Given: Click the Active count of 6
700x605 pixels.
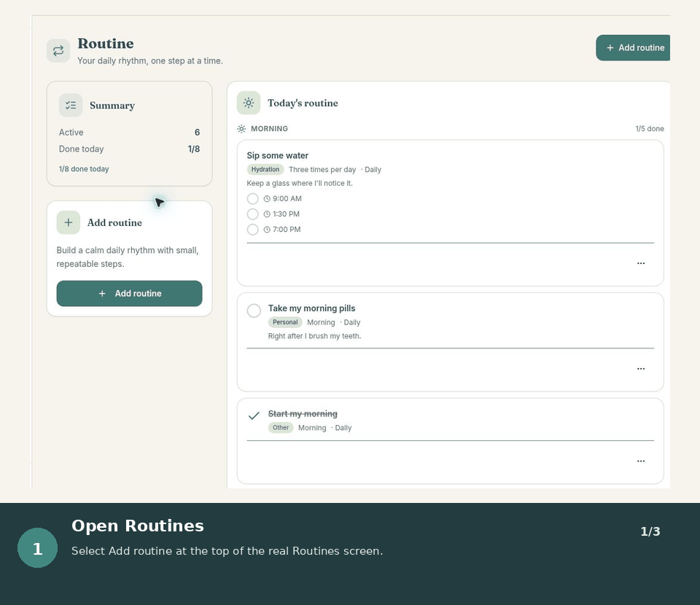Looking at the screenshot, I should (x=198, y=133).
